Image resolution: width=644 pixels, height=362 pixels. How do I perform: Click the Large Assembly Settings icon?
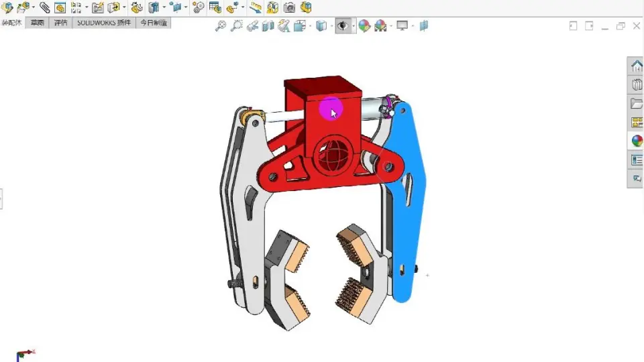point(306,7)
